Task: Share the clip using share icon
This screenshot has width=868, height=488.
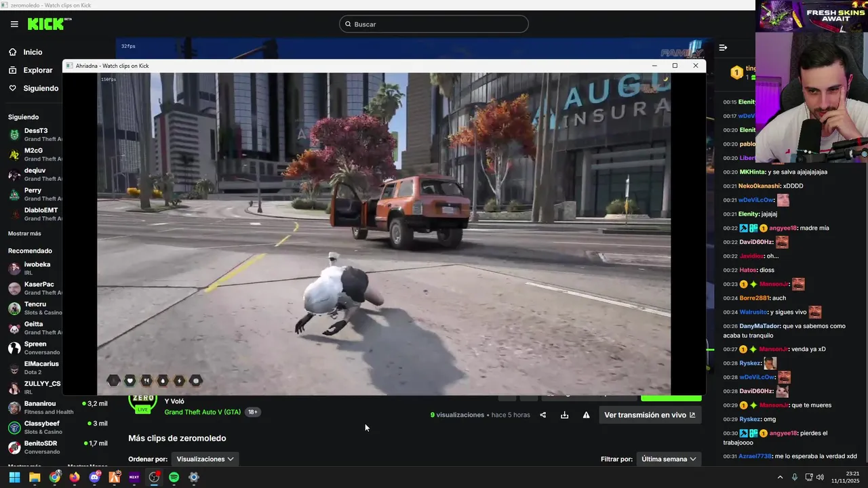Action: 542,415
